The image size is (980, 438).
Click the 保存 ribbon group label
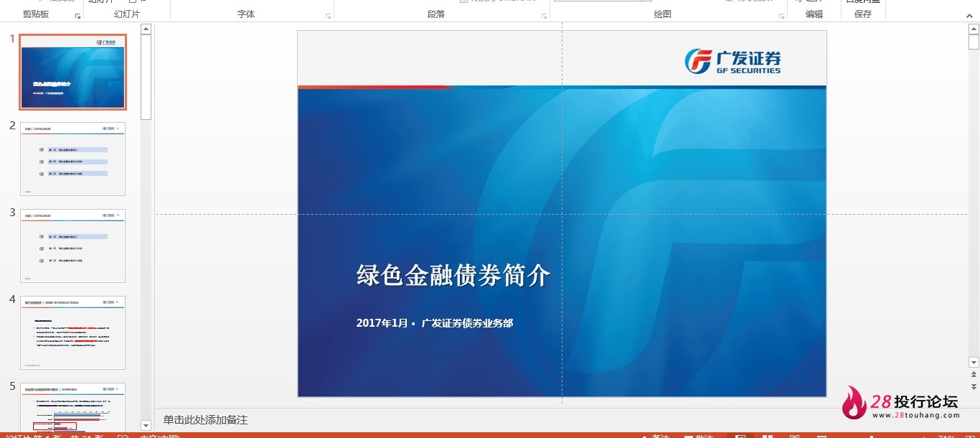(863, 14)
